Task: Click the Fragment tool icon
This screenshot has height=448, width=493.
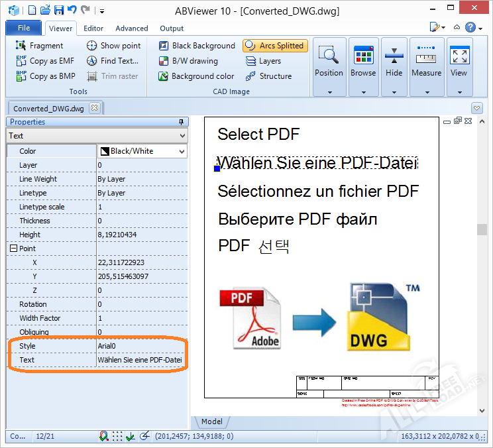Action: pos(21,46)
